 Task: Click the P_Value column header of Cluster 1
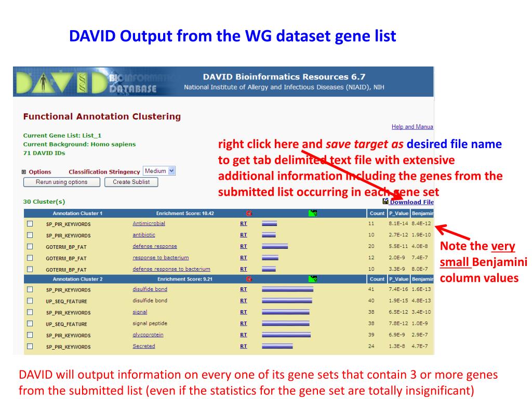click(x=398, y=214)
